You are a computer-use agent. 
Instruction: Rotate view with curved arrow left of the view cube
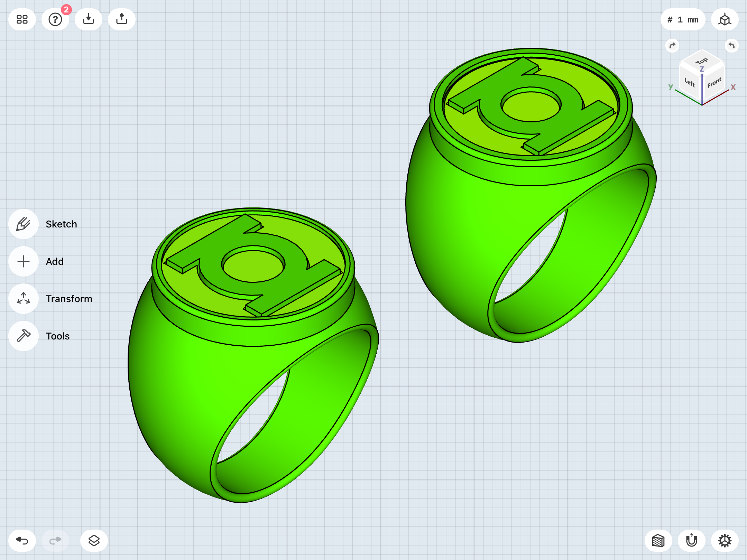[x=672, y=46]
